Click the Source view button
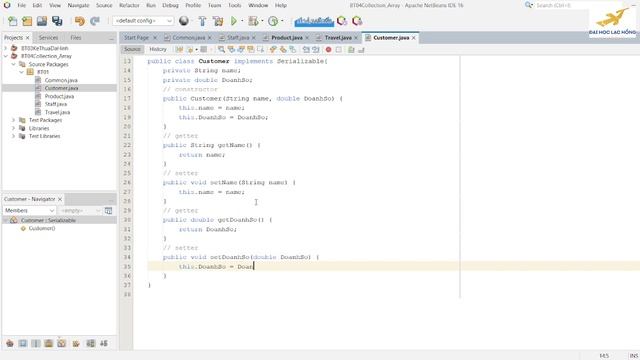Image resolution: width=640 pixels, height=360 pixels. tap(132, 49)
